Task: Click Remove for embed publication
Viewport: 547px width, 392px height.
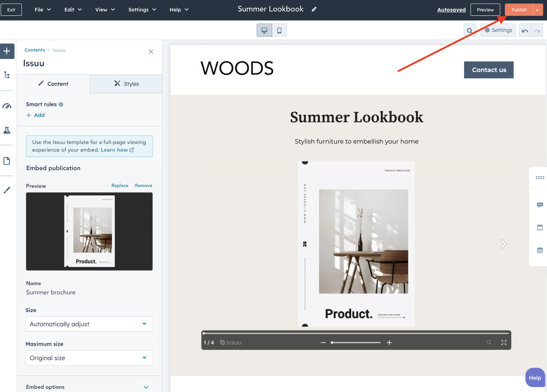Action: (x=143, y=186)
